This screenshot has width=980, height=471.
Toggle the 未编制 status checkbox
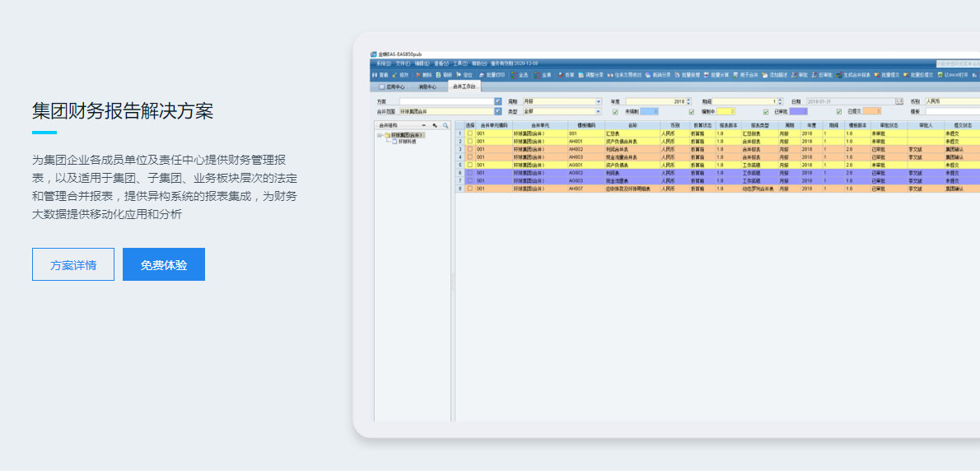coord(615,112)
